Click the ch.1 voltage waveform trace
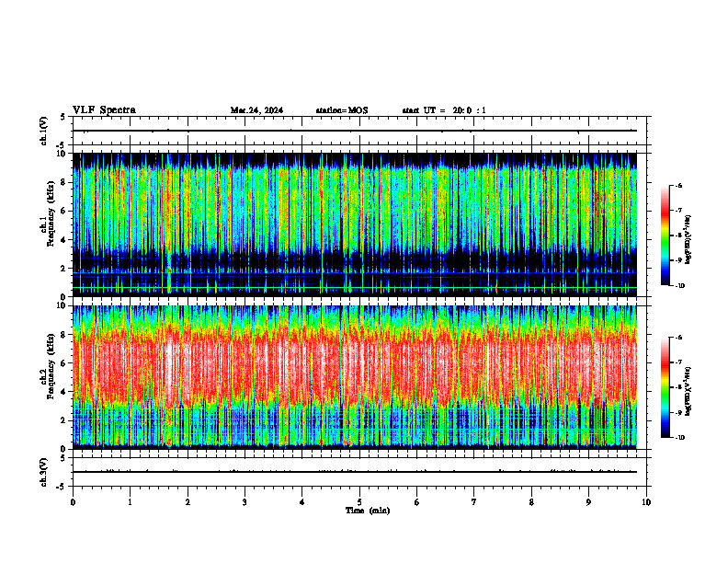Screen dimensions: 728x563 coord(355,131)
